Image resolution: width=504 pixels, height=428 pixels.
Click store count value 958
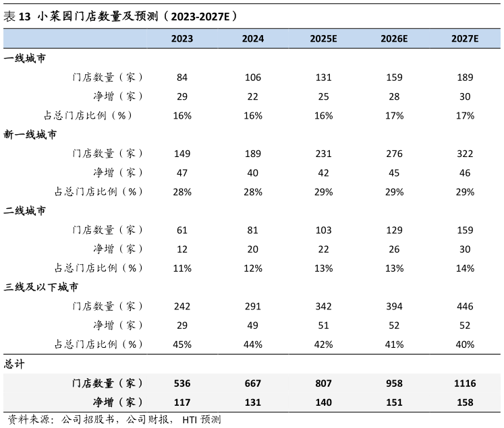394,384
